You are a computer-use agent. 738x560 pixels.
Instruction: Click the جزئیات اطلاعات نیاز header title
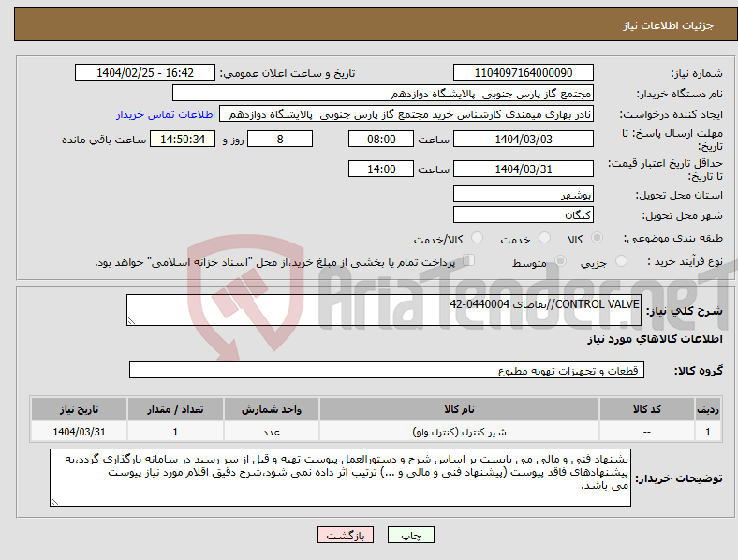tap(669, 25)
